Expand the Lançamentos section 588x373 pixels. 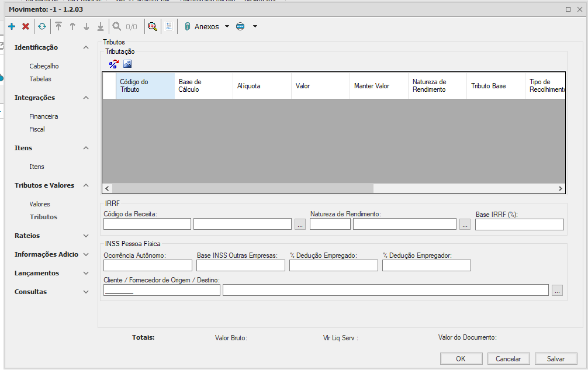point(86,273)
